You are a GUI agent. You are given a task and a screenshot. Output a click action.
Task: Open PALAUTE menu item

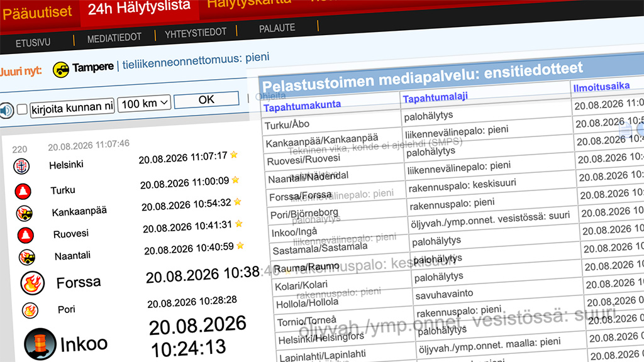[x=277, y=28]
